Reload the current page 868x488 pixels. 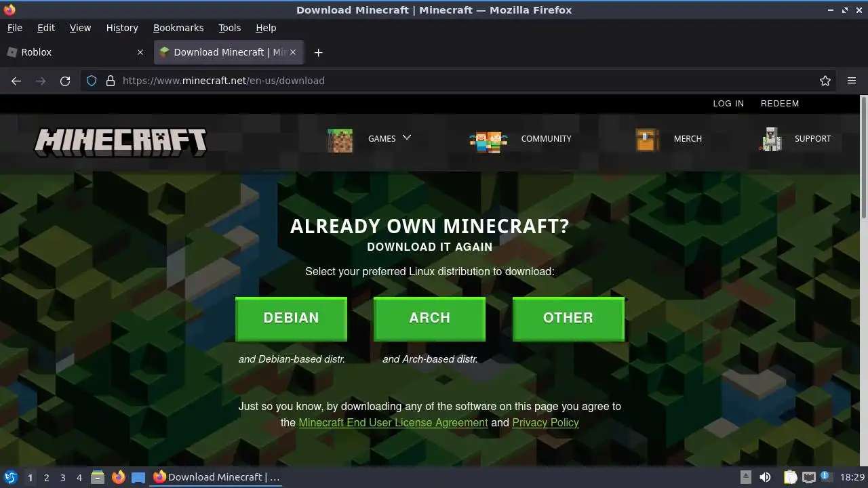pyautogui.click(x=65, y=81)
